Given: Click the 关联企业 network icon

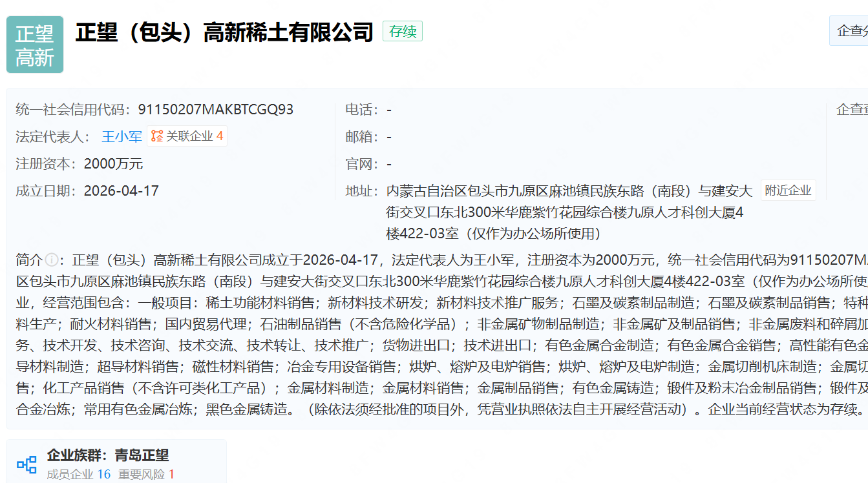Looking at the screenshot, I should point(157,136).
